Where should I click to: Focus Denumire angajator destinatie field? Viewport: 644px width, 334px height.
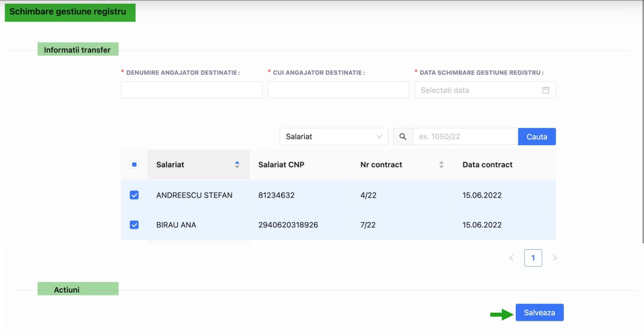(191, 90)
